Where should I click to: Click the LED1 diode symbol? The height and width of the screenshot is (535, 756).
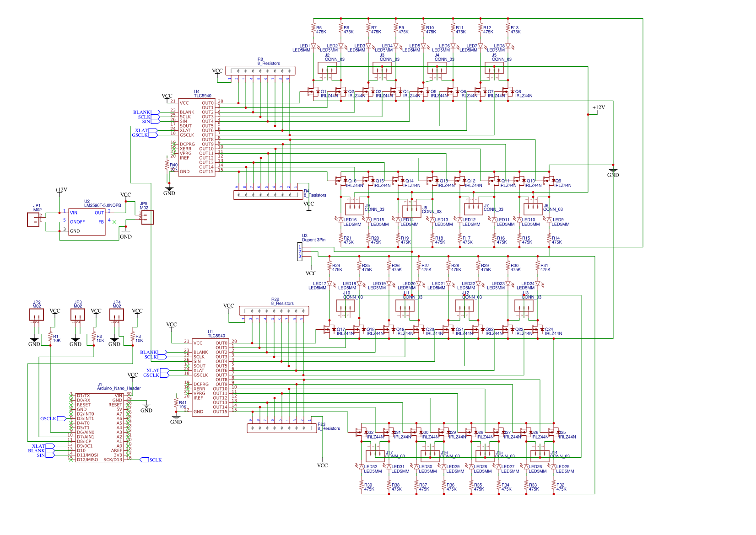313,46
